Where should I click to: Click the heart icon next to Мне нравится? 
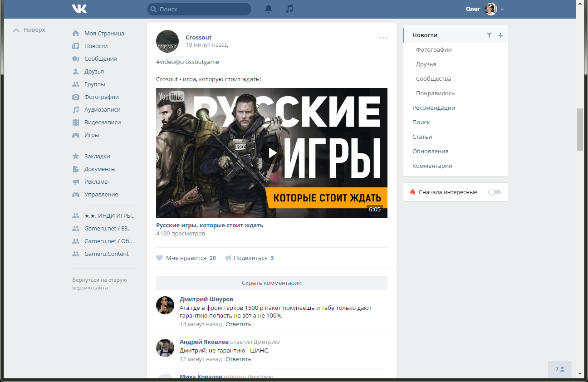tap(159, 258)
